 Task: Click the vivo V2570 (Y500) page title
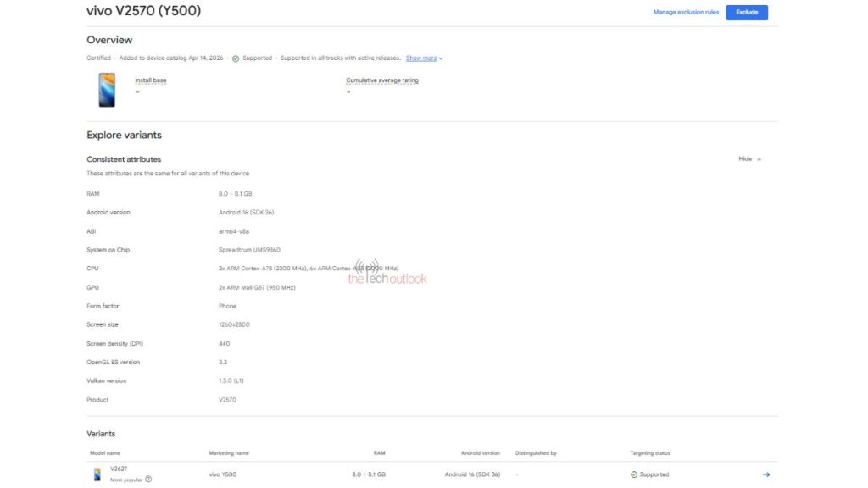[144, 10]
